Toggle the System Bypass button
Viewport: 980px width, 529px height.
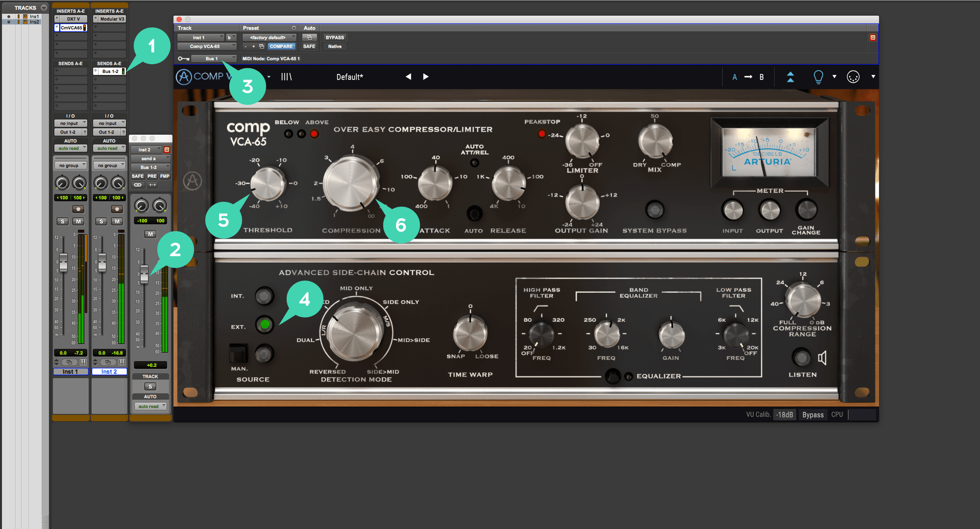[655, 209]
